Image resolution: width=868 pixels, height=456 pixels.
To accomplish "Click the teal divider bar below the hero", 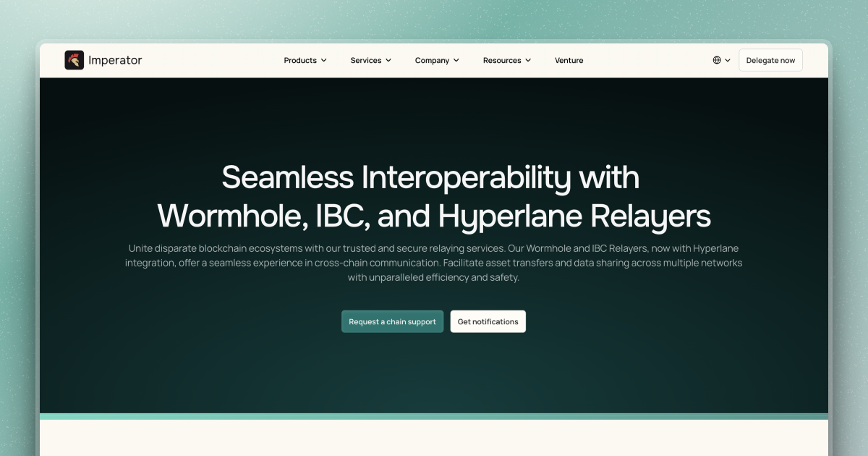I will [434, 417].
